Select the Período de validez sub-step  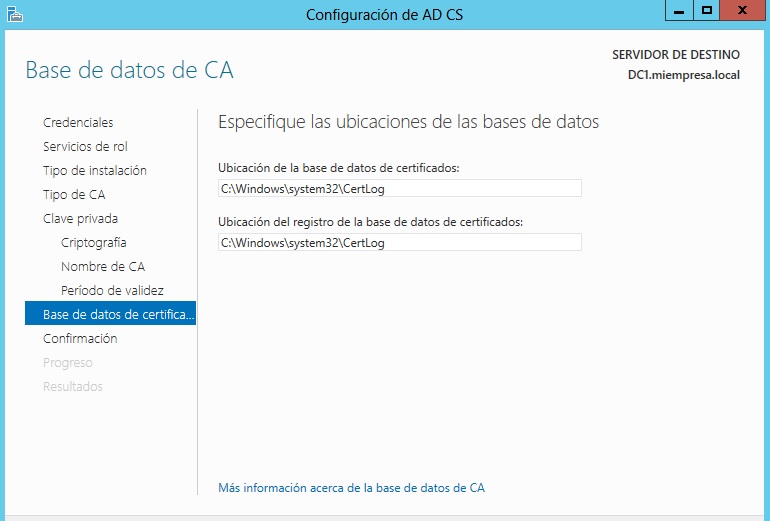tap(112, 291)
